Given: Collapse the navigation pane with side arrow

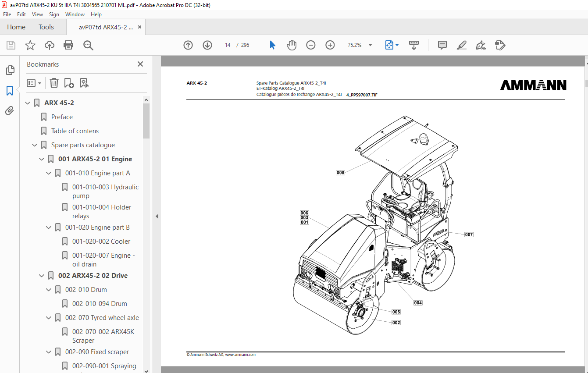Looking at the screenshot, I should (157, 216).
